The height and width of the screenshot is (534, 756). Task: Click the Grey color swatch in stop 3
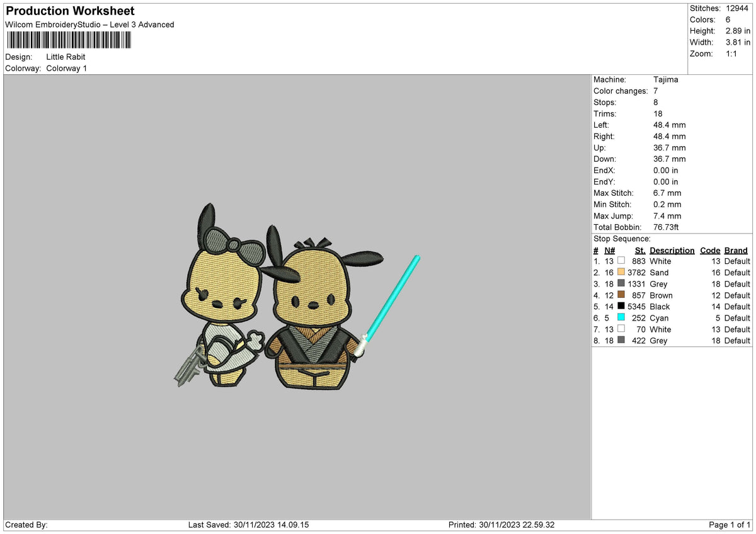(x=621, y=283)
